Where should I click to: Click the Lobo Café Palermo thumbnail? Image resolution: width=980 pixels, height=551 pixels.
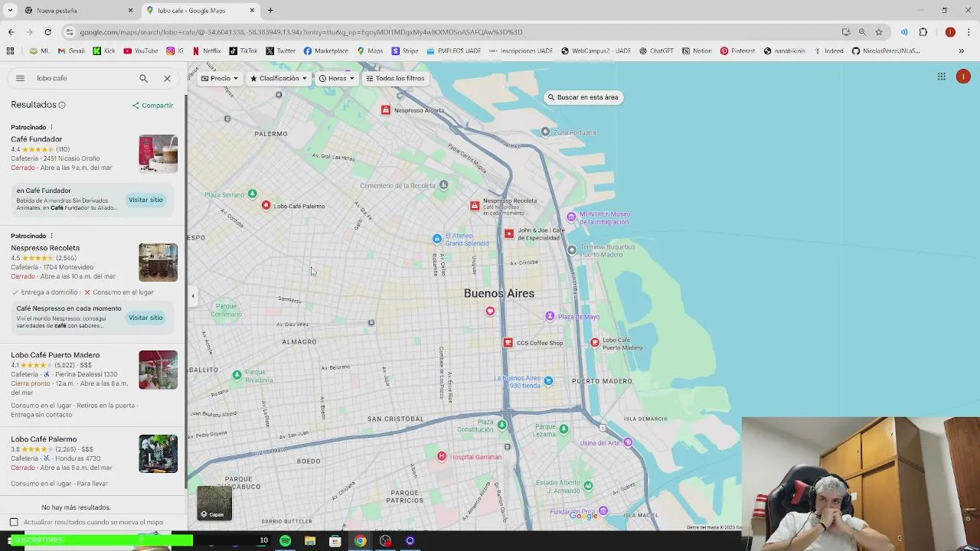[158, 454]
